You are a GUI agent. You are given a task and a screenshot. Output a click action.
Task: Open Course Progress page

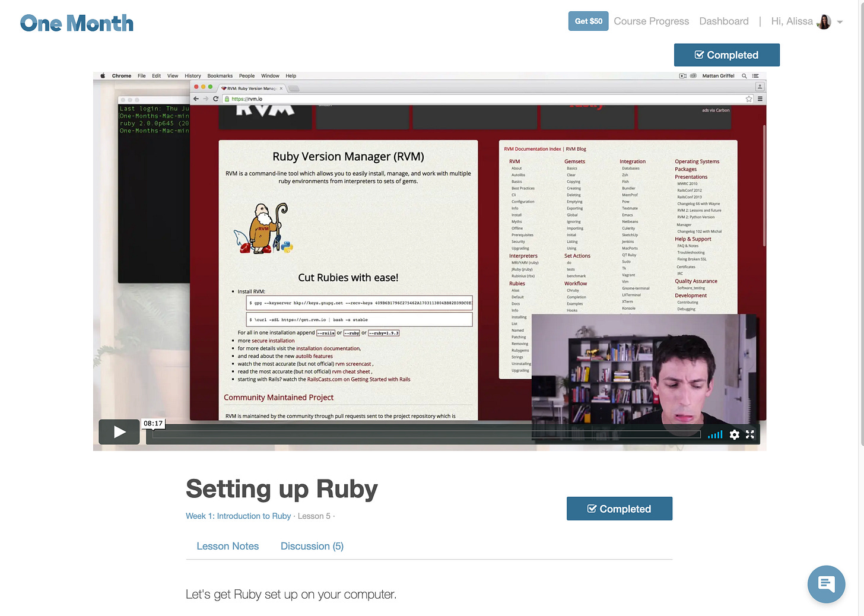click(x=652, y=21)
